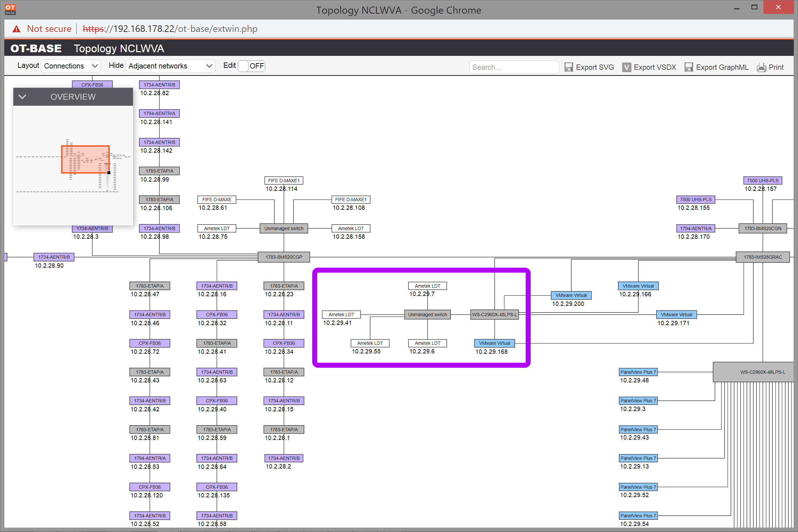The image size is (798, 532).
Task: Click the Export GraphML floppy disk icon
Action: 688,67
